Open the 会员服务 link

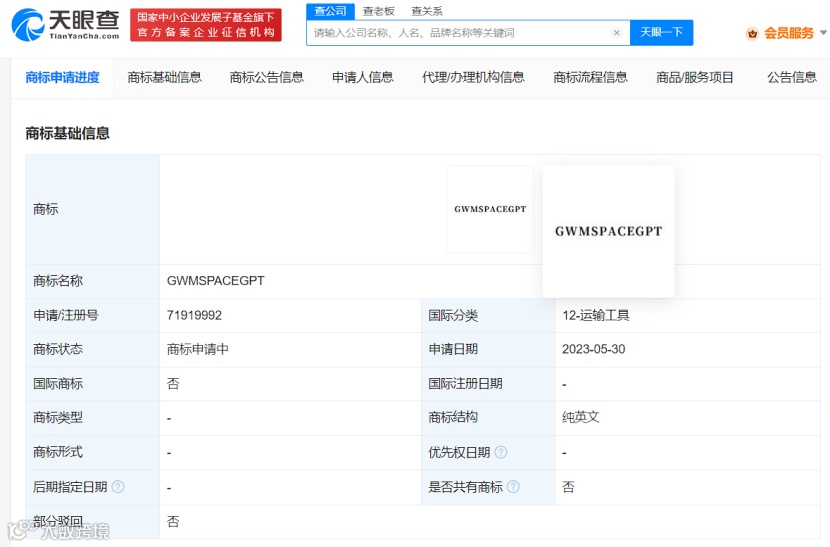[789, 33]
